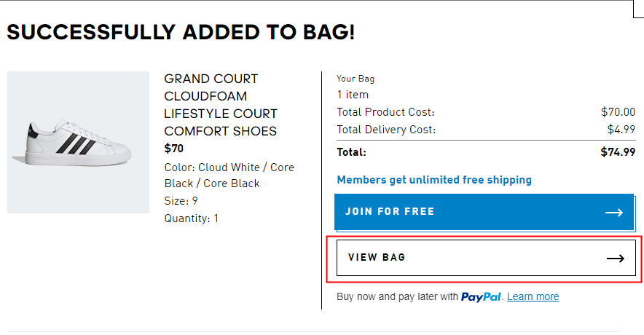Click the $70.00 total product cost amount
The width and height of the screenshot is (644, 335).
tap(618, 112)
